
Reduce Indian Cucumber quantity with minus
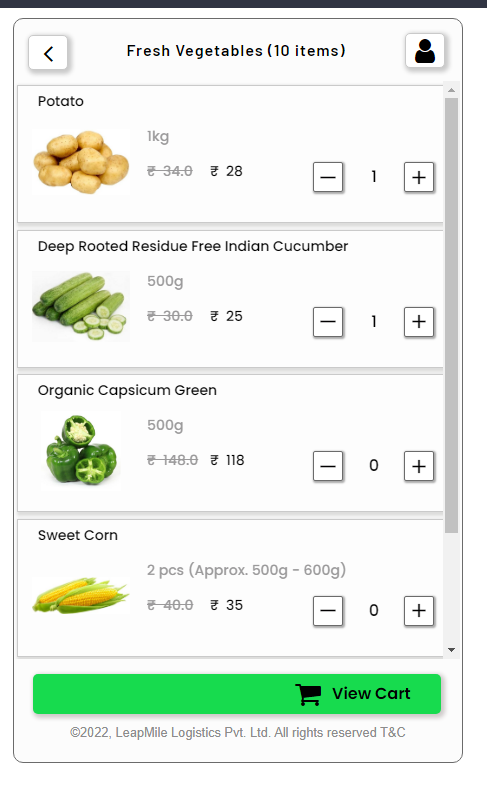point(328,322)
